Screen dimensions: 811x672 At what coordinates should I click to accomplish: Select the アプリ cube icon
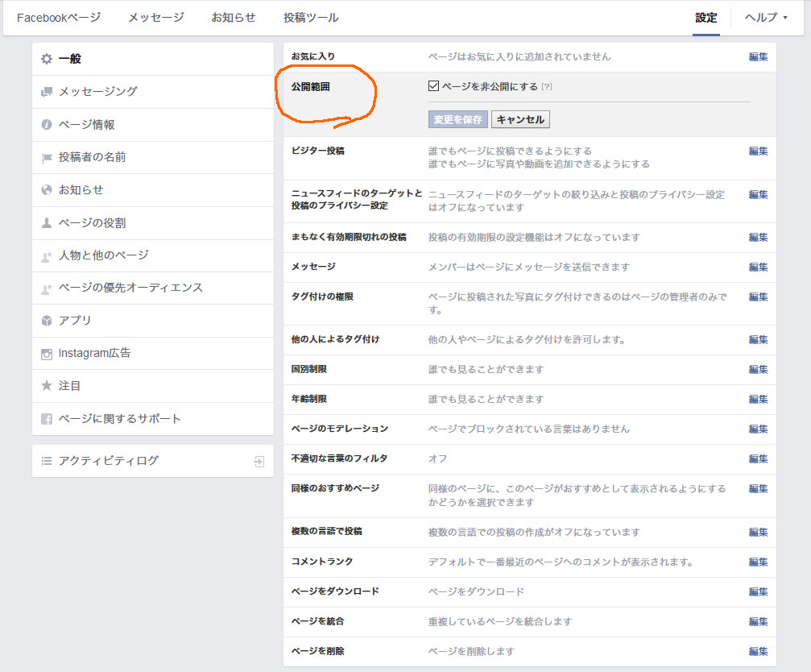coord(47,320)
